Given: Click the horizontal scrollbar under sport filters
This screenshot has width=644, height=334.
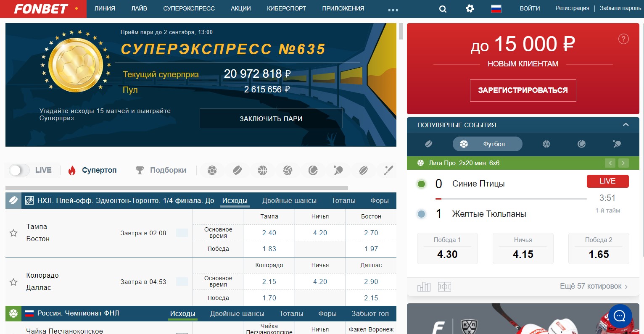Looking at the screenshot, I should coord(177,188).
